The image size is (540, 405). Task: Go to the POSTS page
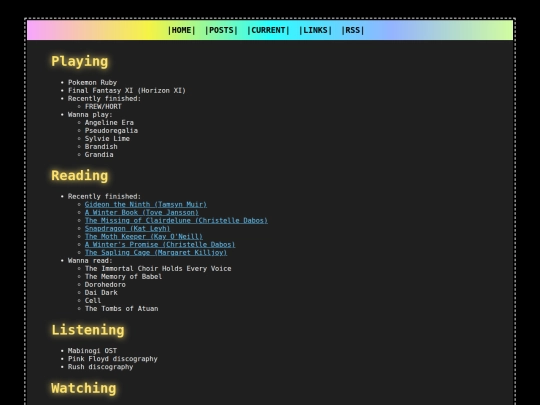point(221,30)
